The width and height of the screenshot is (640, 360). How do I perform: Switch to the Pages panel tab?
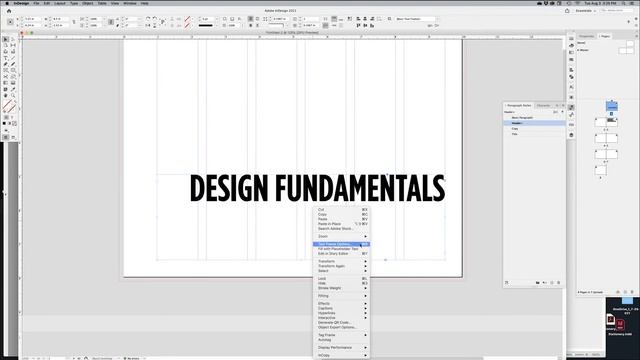tap(604, 36)
